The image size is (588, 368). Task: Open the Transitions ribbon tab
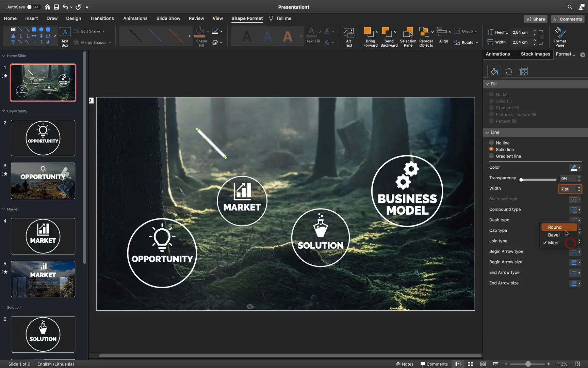pyautogui.click(x=102, y=18)
